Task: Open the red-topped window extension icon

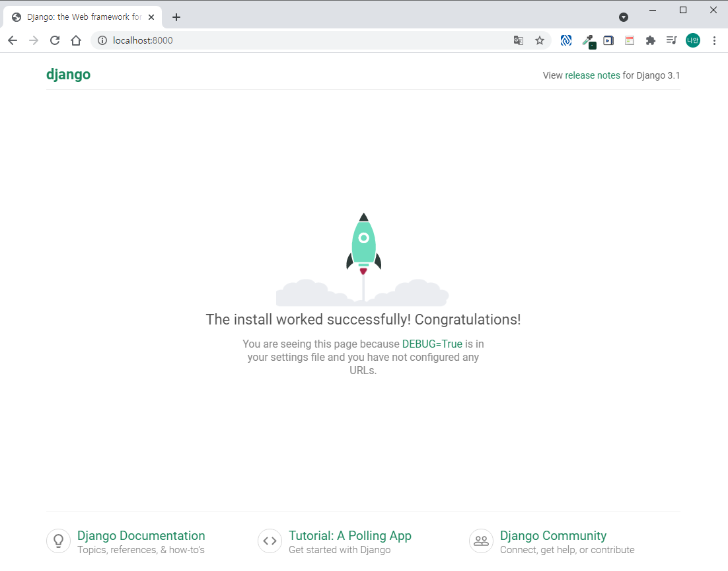Action: coord(630,40)
